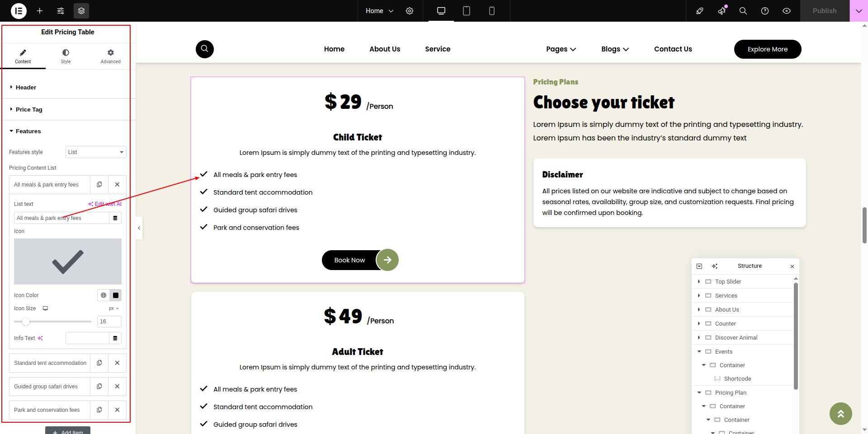Click the List text input field
This screenshot has height=434, width=868.
click(x=61, y=218)
